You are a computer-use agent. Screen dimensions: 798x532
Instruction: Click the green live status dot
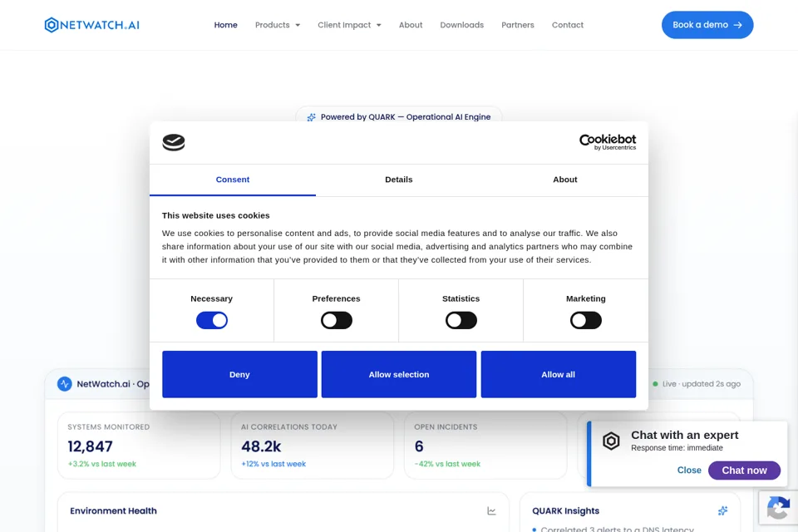[x=656, y=384]
